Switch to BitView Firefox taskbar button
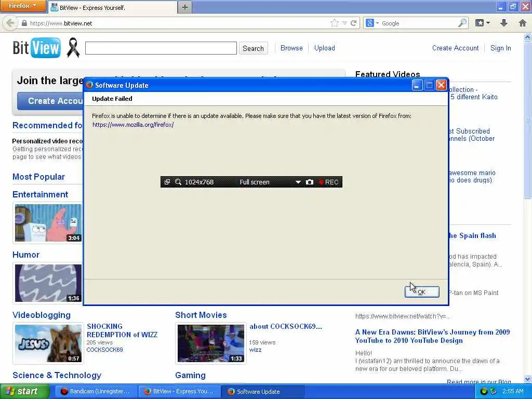The width and height of the screenshot is (532, 399). [x=179, y=392]
